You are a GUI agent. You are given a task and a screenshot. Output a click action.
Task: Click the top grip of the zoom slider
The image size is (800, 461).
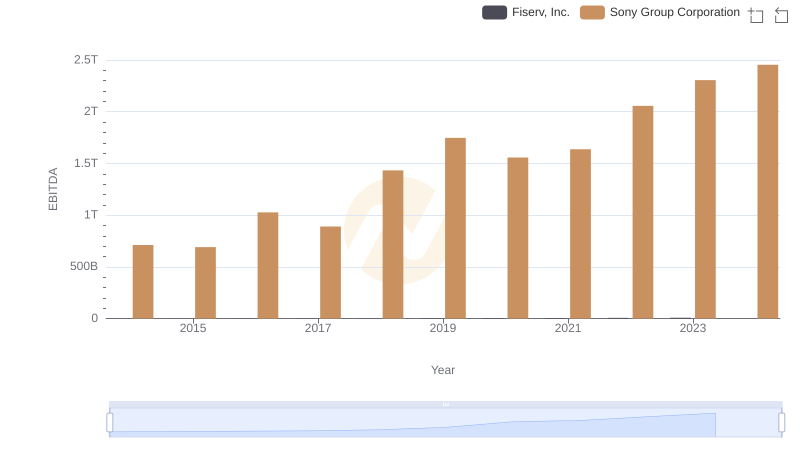[445, 404]
